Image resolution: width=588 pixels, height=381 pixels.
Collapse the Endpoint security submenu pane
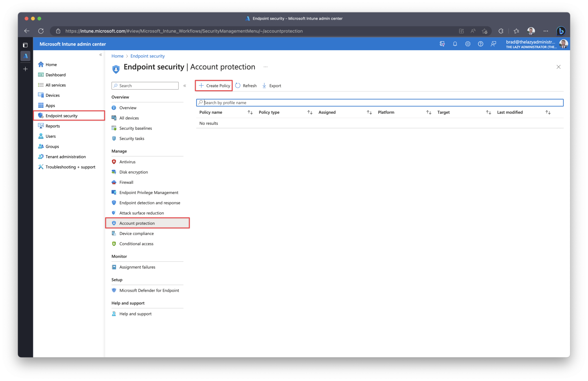[185, 86]
